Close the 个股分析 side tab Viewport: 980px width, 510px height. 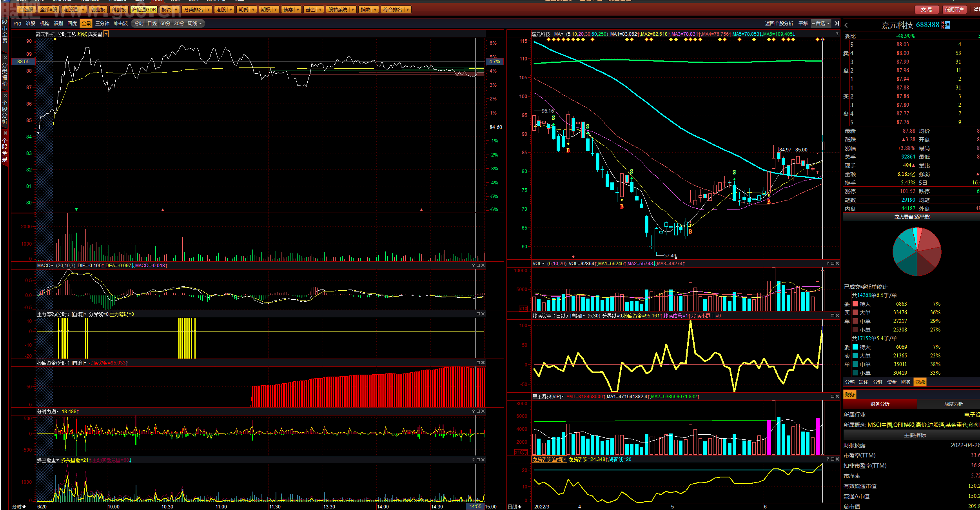click(5, 95)
